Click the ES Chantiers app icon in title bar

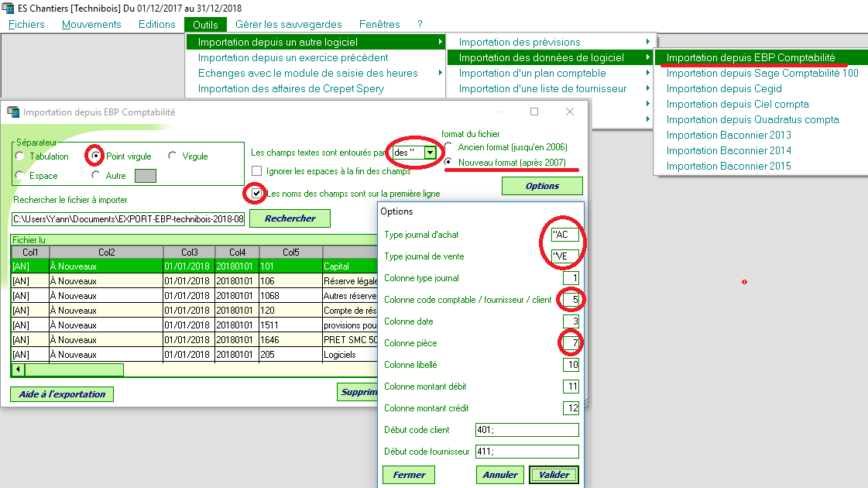[8, 8]
